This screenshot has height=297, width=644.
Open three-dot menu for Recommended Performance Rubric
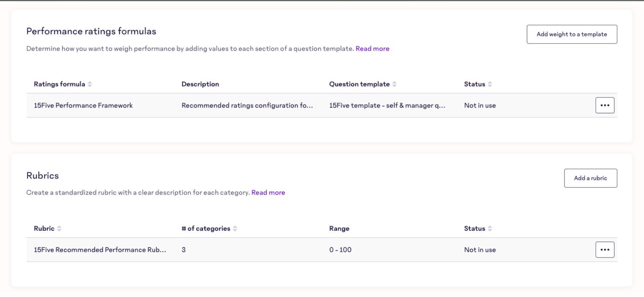click(x=605, y=250)
